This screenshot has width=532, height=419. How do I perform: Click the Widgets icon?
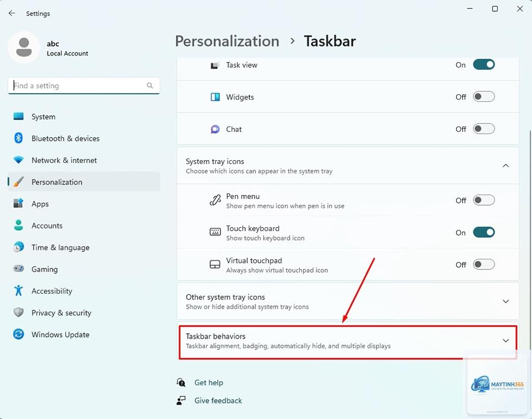(x=215, y=97)
